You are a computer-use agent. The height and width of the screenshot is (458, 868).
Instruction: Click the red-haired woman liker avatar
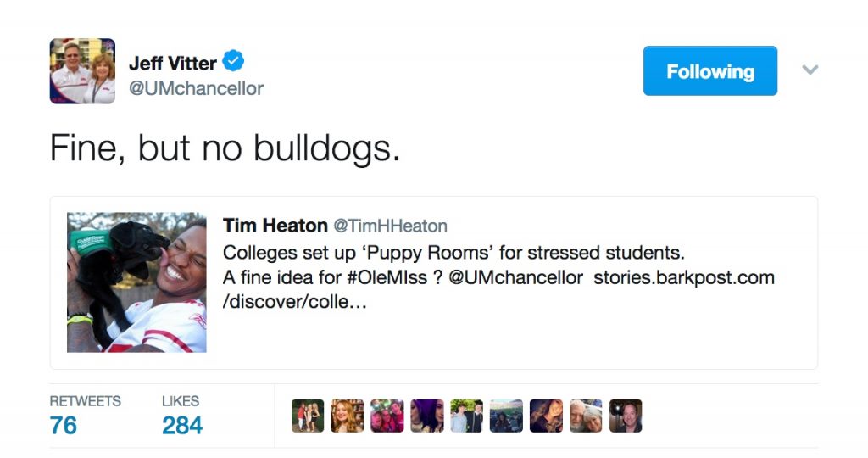coord(348,416)
